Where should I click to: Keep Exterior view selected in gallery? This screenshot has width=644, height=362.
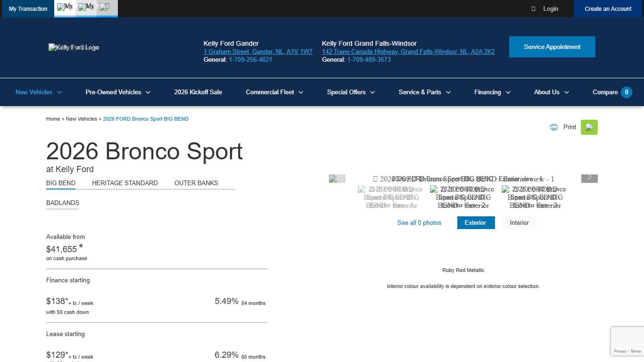point(476,222)
